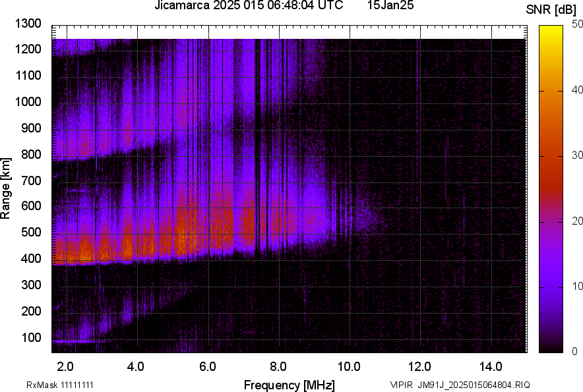This screenshot has height=392, width=583.
Task: Click the 14.0 MHz frequency tick label
Action: pos(491,366)
